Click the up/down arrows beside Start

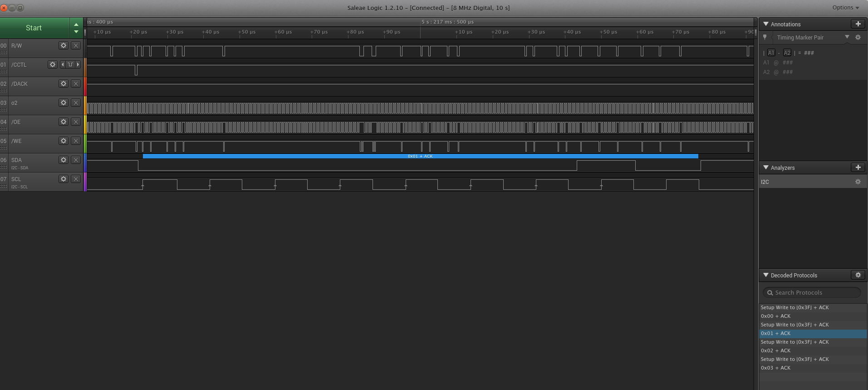pos(76,28)
